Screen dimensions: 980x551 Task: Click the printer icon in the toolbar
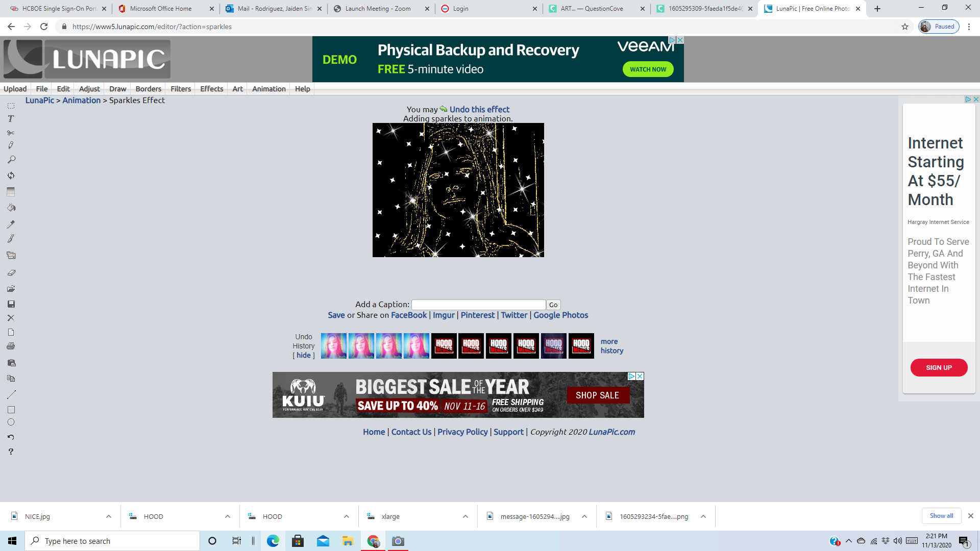pyautogui.click(x=11, y=346)
